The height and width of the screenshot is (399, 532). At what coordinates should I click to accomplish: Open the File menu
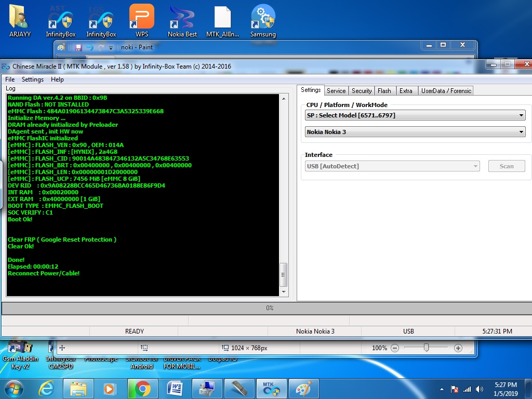tap(10, 79)
